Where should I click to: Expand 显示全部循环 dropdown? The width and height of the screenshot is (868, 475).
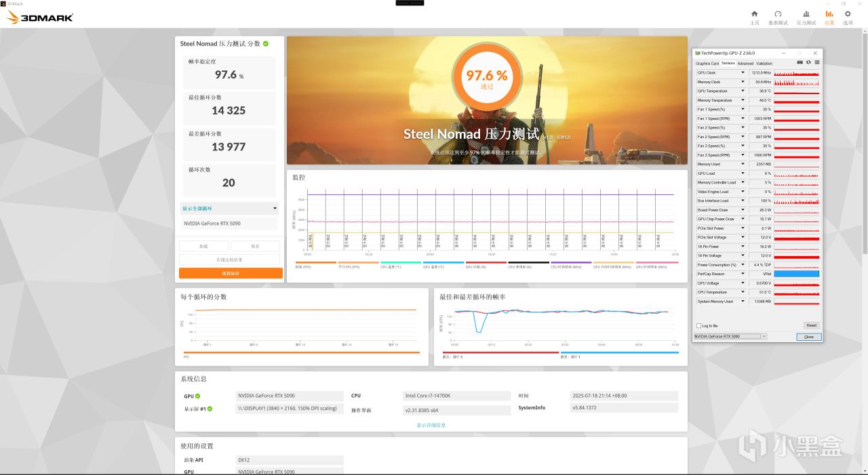click(229, 208)
